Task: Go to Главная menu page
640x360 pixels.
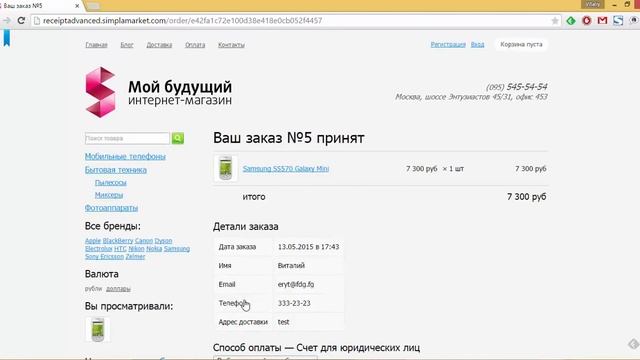Action: [x=96, y=45]
